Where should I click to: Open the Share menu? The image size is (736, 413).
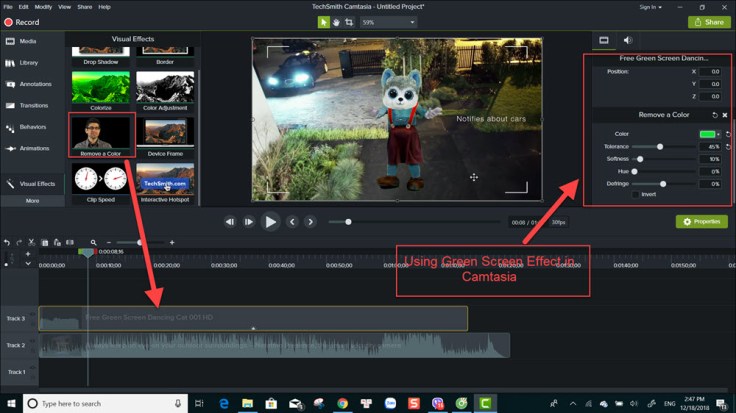coord(84,7)
